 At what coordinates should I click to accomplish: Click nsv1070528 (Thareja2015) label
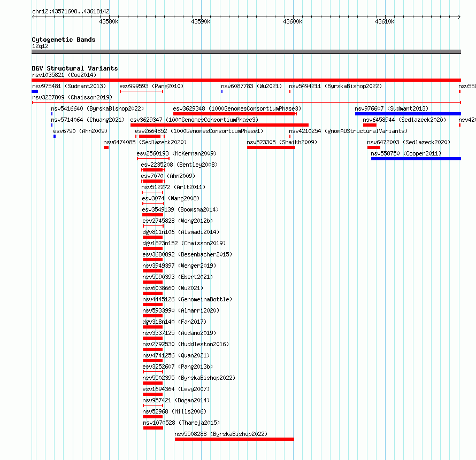pyautogui.click(x=181, y=423)
